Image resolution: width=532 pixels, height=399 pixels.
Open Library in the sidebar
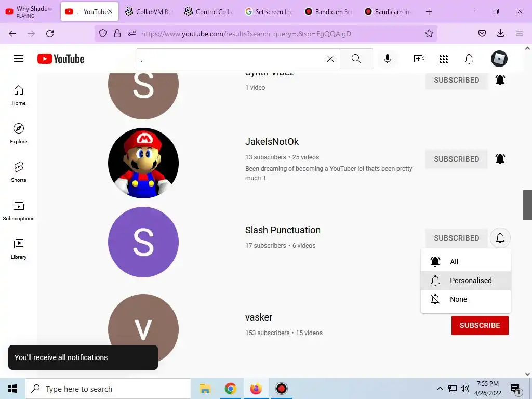[x=19, y=249]
